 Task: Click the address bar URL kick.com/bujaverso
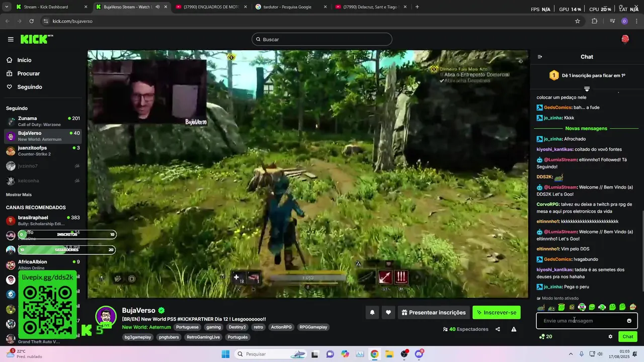(72, 21)
